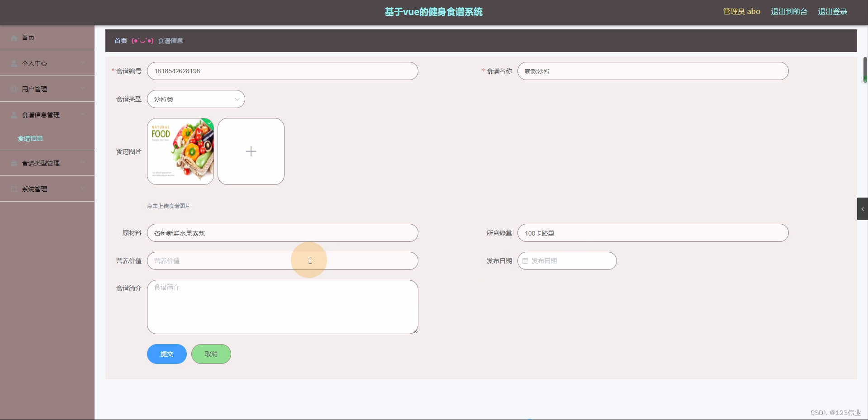The width and height of the screenshot is (868, 420).
Task: Click the recipe type icon beside 食谱类型管理
Action: 14,163
